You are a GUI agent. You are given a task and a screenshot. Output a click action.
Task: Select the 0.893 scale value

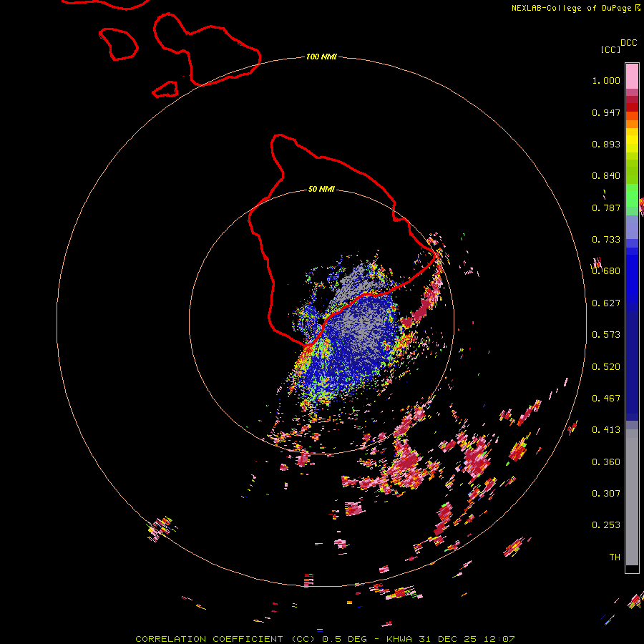(606, 144)
